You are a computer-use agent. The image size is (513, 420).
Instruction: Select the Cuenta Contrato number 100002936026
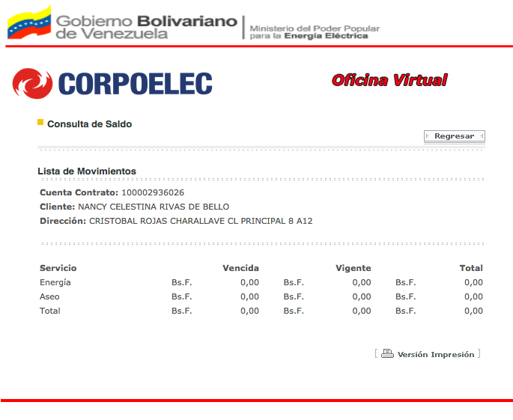coord(153,193)
